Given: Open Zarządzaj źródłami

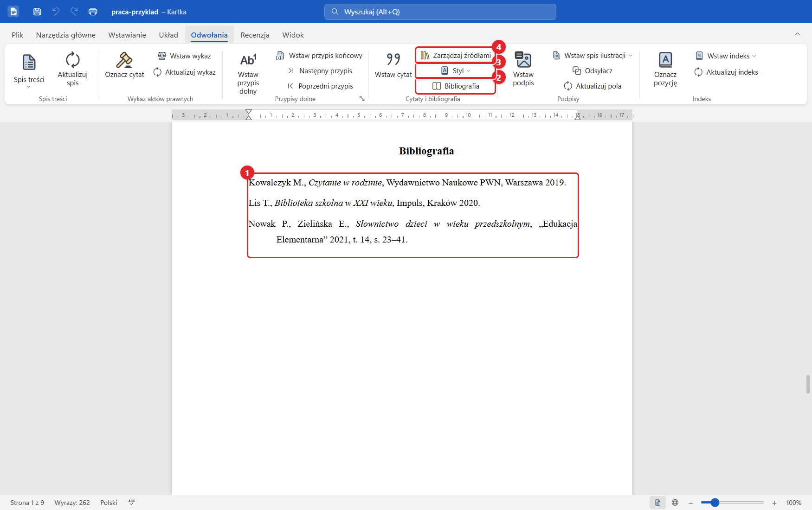Looking at the screenshot, I should click(x=456, y=56).
